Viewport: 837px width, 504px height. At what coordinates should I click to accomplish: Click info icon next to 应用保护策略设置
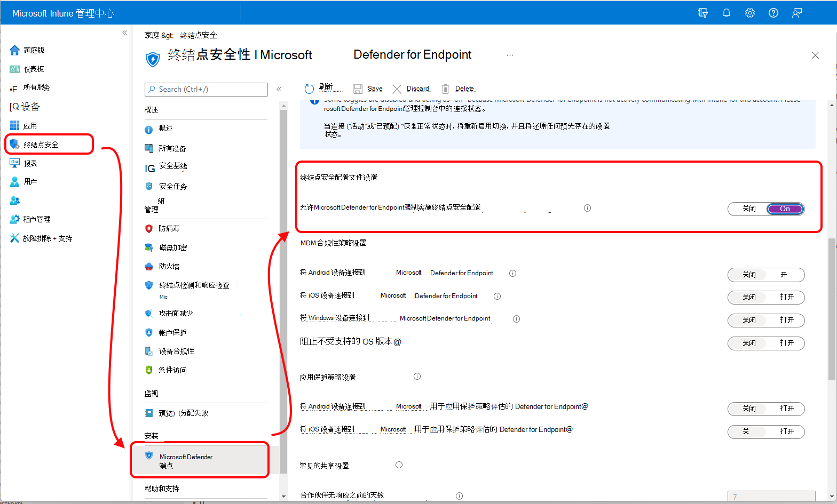[x=417, y=376]
